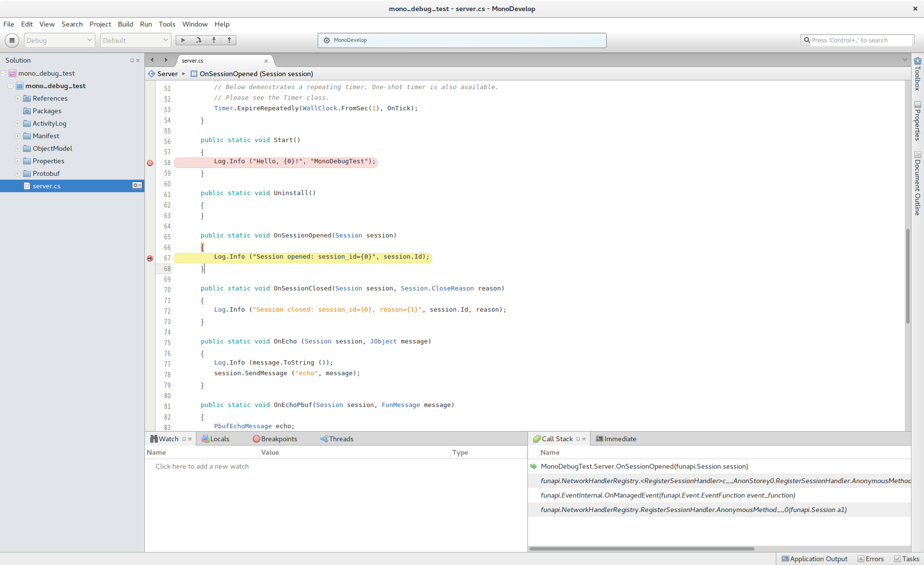
Task: Open the Window menu
Action: [x=195, y=24]
